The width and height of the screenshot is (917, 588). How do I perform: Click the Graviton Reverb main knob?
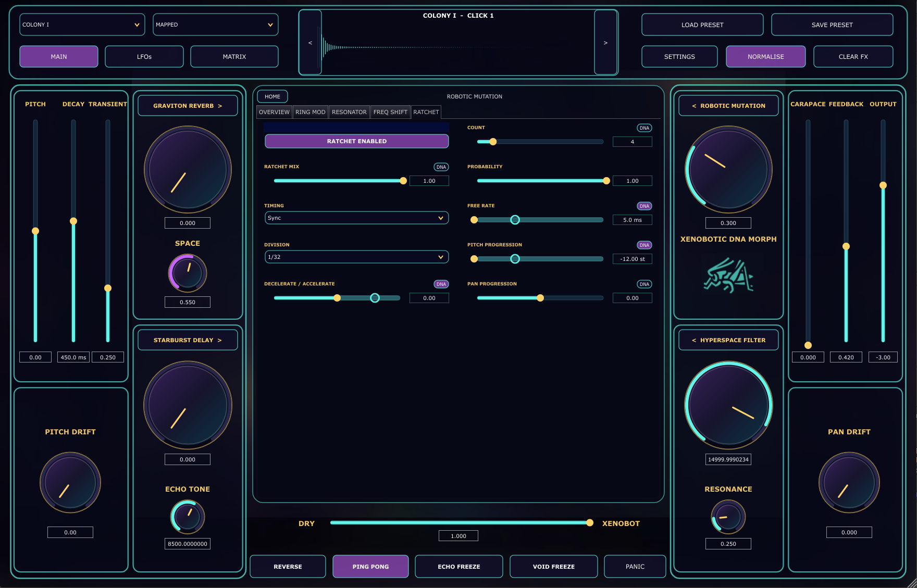pos(188,170)
